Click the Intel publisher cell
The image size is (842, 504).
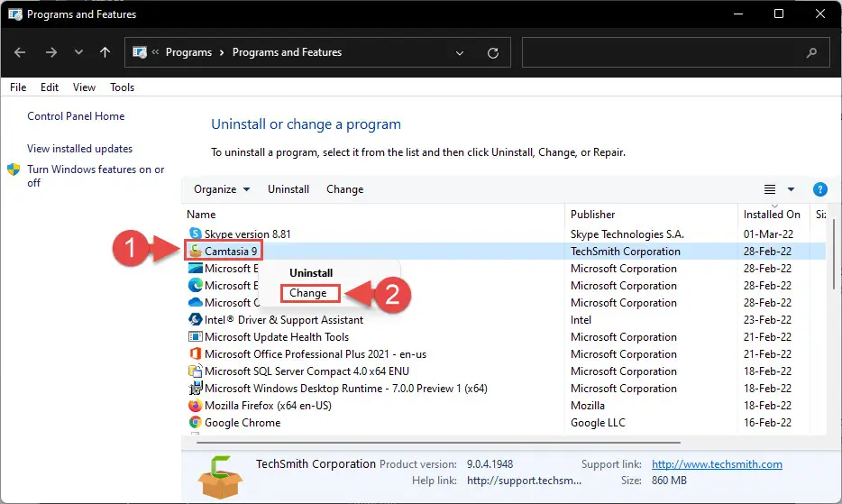tap(581, 320)
